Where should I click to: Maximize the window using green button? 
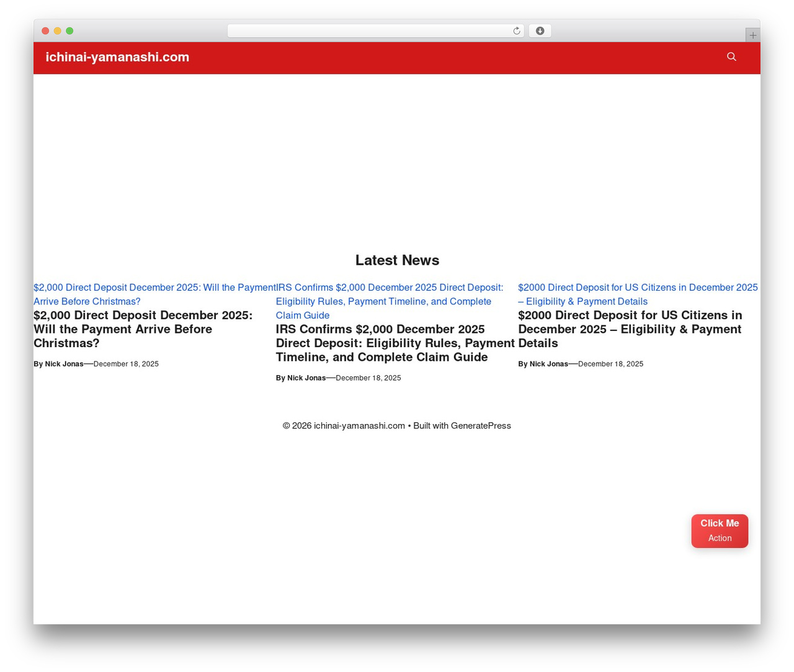coord(69,31)
